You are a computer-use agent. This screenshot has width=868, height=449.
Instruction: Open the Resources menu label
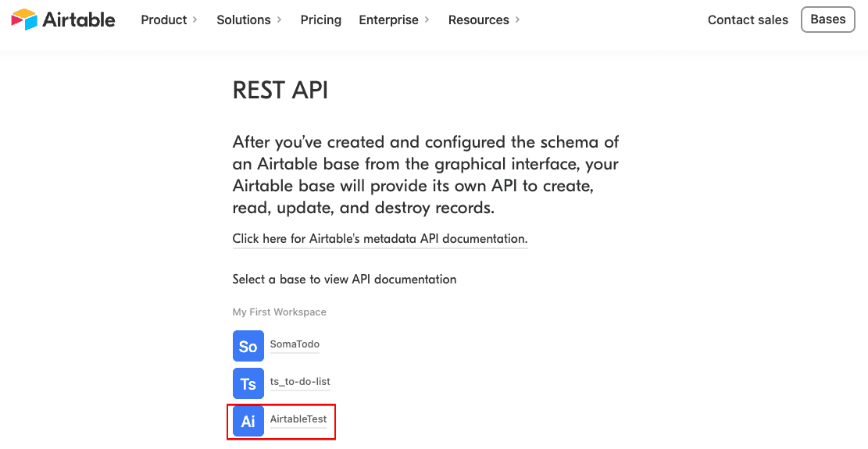(x=479, y=20)
